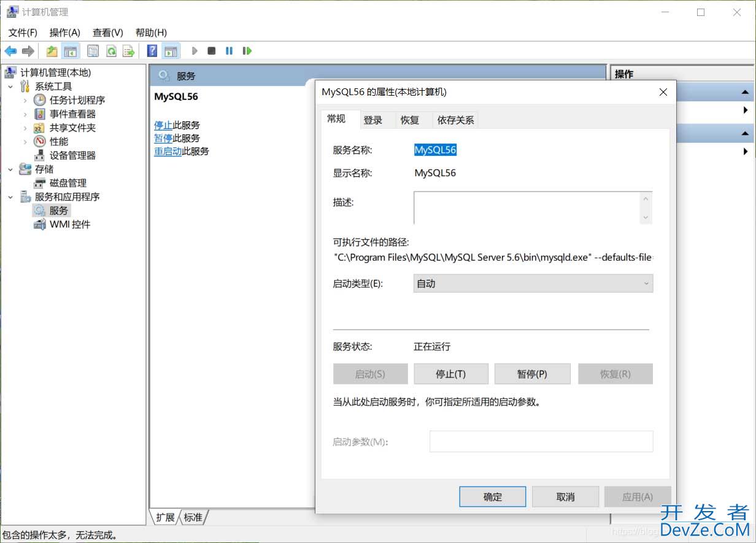Viewport: 756px width, 543px height.
Task: Open the 启动类型 dropdown showing 自动
Action: 533,283
